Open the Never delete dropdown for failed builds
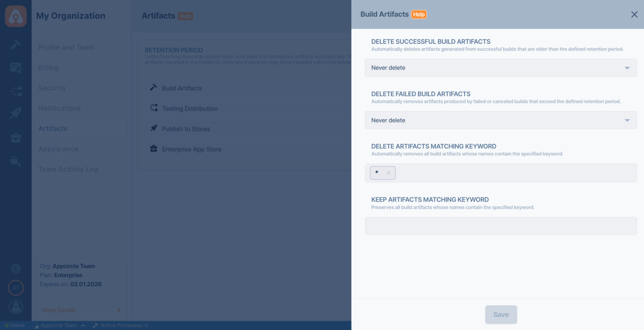The height and width of the screenshot is (330, 644). (501, 120)
